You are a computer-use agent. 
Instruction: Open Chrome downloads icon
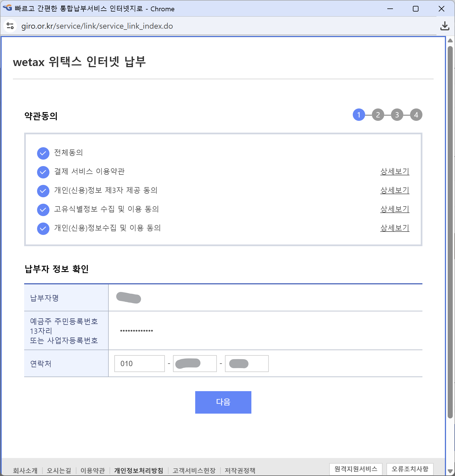point(445,26)
